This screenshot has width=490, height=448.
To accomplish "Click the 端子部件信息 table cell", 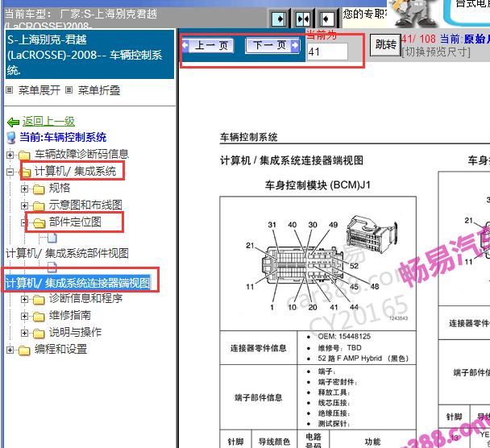I will pyautogui.click(x=259, y=397).
